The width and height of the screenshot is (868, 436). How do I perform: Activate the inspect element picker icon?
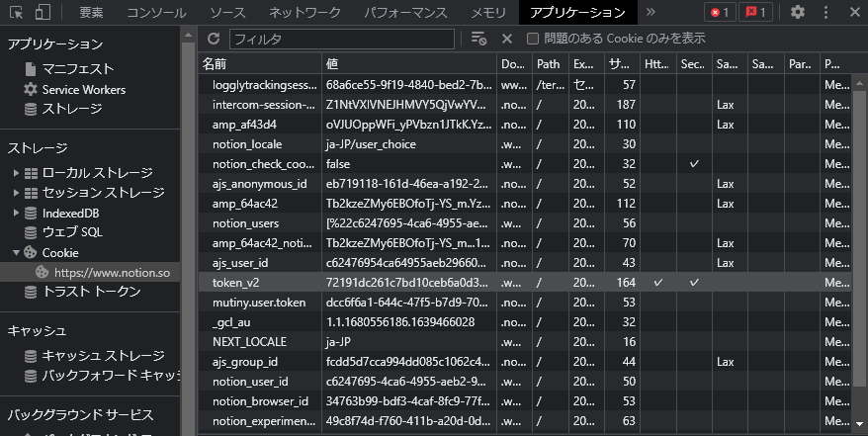coord(17,12)
